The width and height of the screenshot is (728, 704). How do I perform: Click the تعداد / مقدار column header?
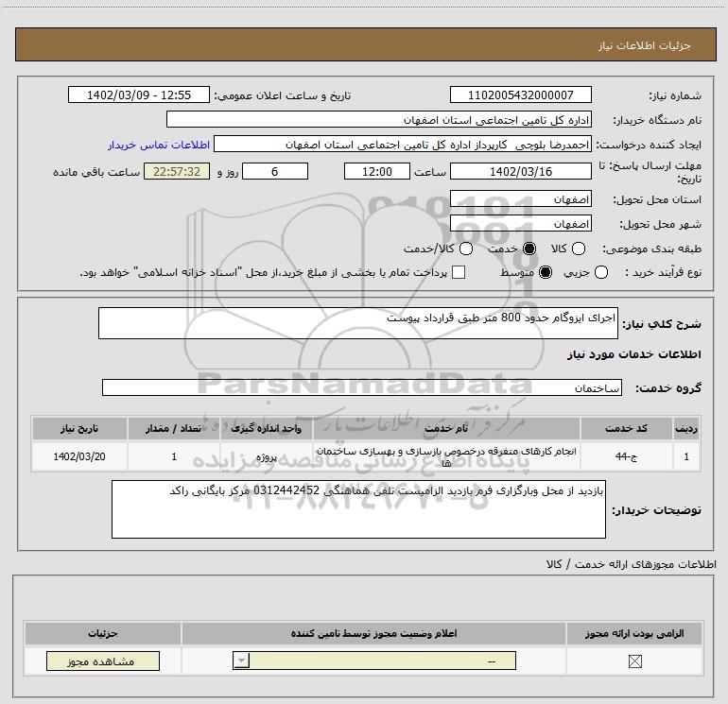tap(173, 428)
